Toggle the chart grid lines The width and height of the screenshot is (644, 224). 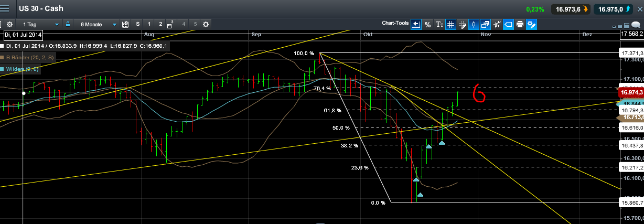point(451,24)
